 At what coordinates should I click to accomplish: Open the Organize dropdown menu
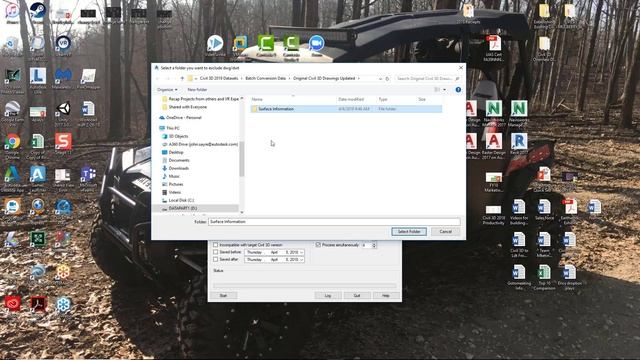tap(167, 89)
